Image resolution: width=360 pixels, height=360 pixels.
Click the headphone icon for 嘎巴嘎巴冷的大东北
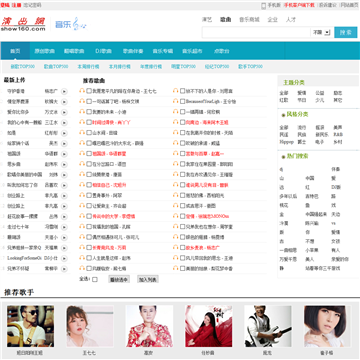82,143
